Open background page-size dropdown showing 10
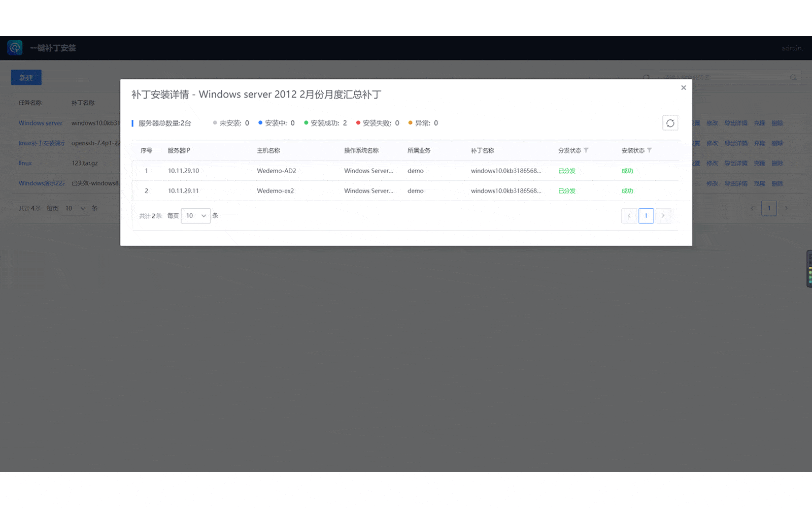Viewport: 812px width, 508px height. (75, 208)
